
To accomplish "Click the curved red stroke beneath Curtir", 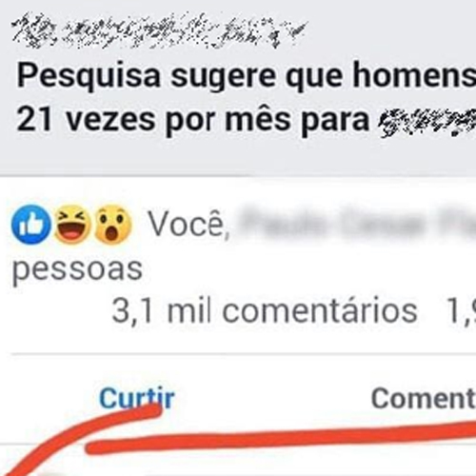I will 83,438.
